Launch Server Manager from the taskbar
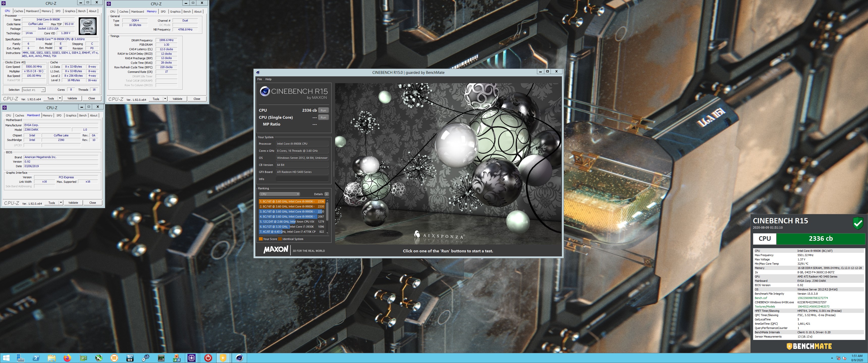This screenshot has width=868, height=363. (x=20, y=358)
